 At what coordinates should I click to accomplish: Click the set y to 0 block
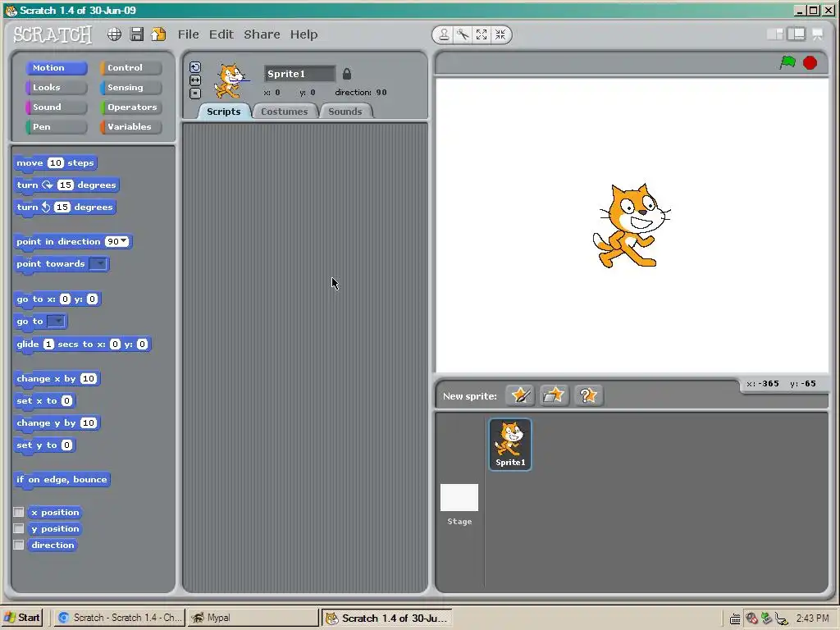(x=44, y=445)
